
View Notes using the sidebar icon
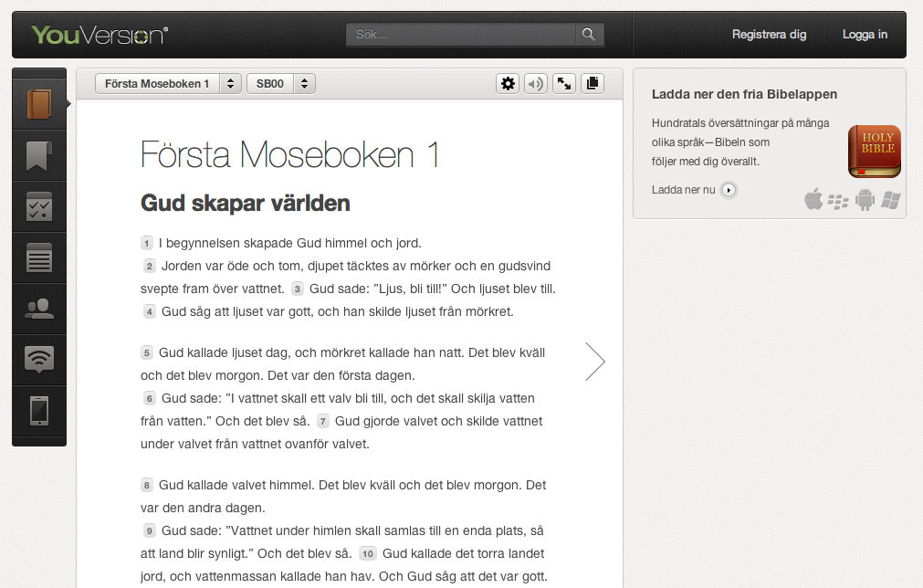point(38,257)
